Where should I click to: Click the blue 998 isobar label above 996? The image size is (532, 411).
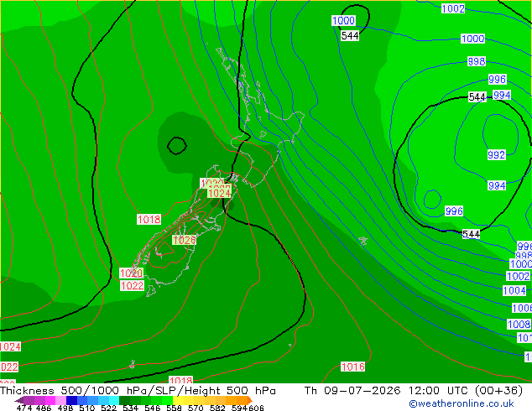pyautogui.click(x=477, y=61)
